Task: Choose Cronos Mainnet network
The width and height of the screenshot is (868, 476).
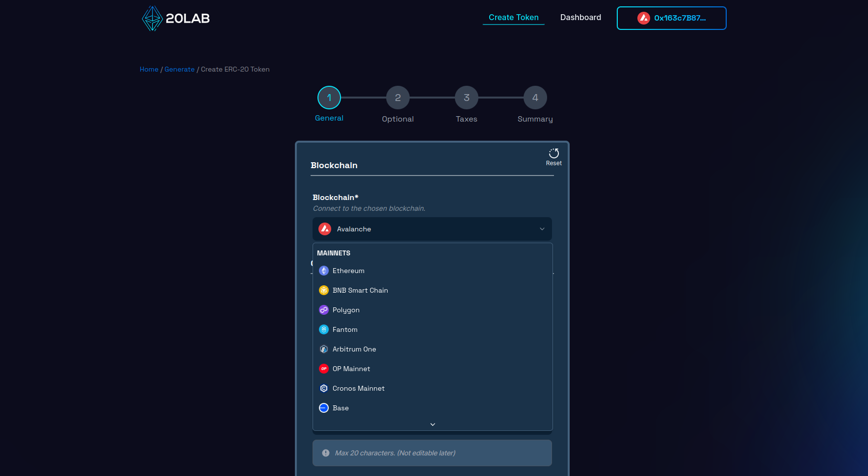Action: (433, 388)
